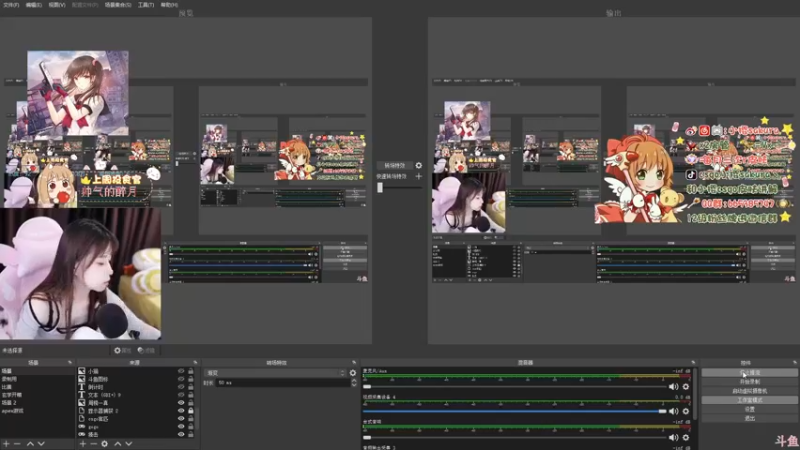Toggle visibility of the 文本 (GDI+) 9 source
Viewport: 800px width, 450px height.
coord(181,395)
